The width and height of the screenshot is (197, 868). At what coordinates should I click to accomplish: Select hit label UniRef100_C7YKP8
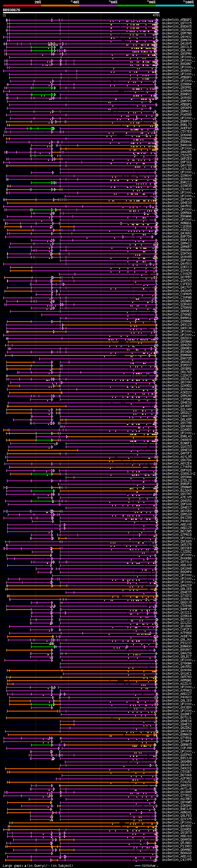pos(177,467)
